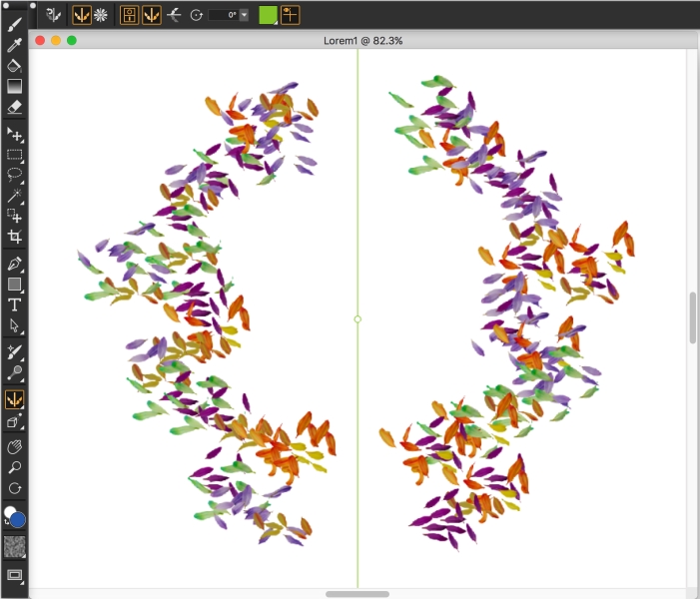
Task: Toggle Mirror Painting mode in property bar
Action: [x=81, y=15]
